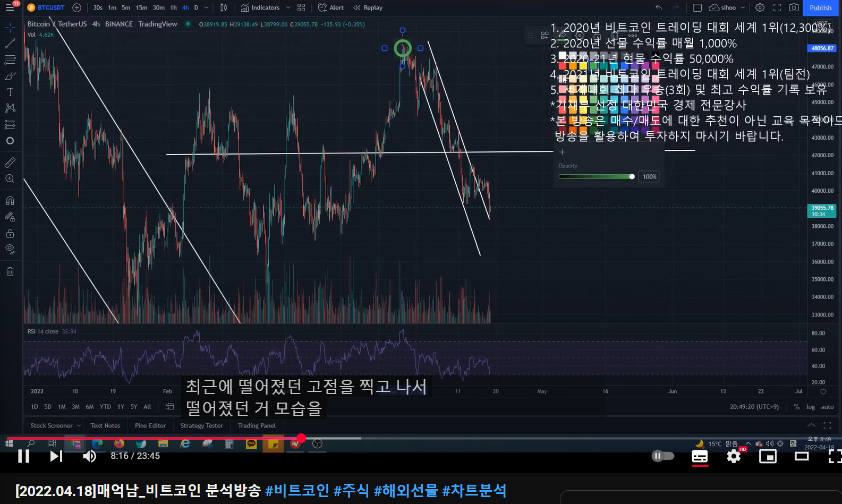The image size is (842, 504).
Task: Mute the YouTube video volume
Action: (x=89, y=456)
